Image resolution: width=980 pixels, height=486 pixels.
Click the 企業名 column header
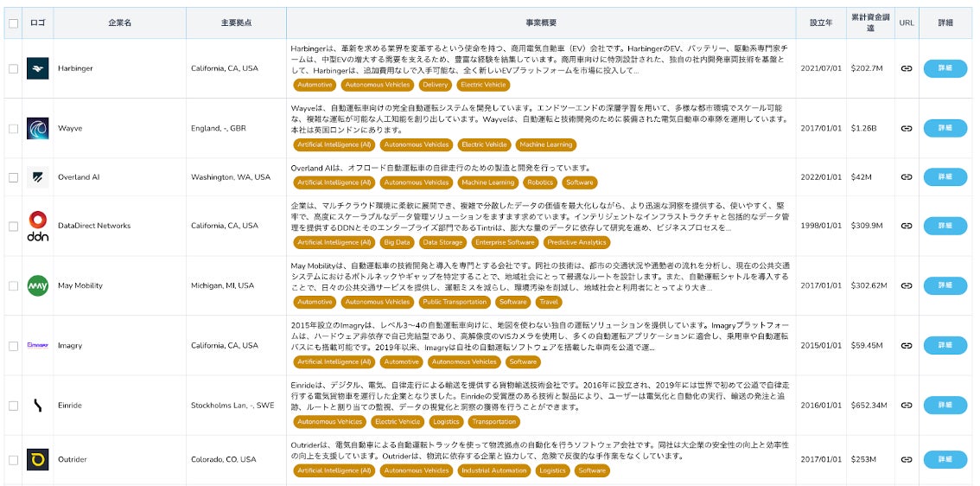[x=119, y=23]
